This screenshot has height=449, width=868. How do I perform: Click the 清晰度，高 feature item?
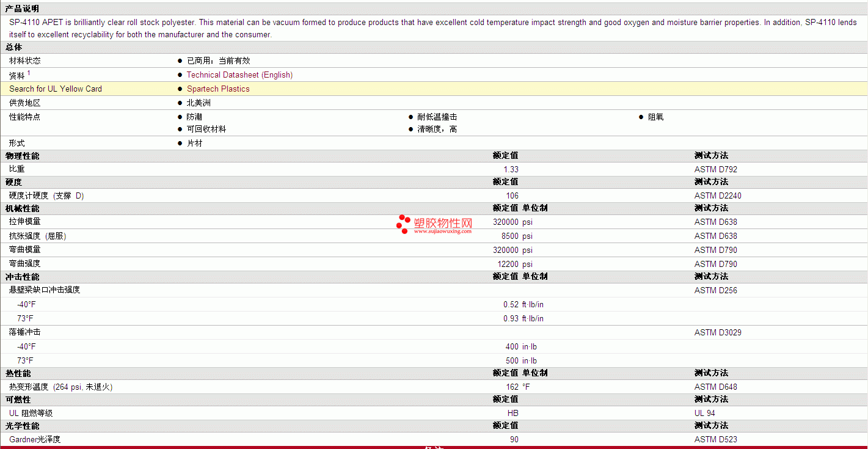pyautogui.click(x=437, y=129)
